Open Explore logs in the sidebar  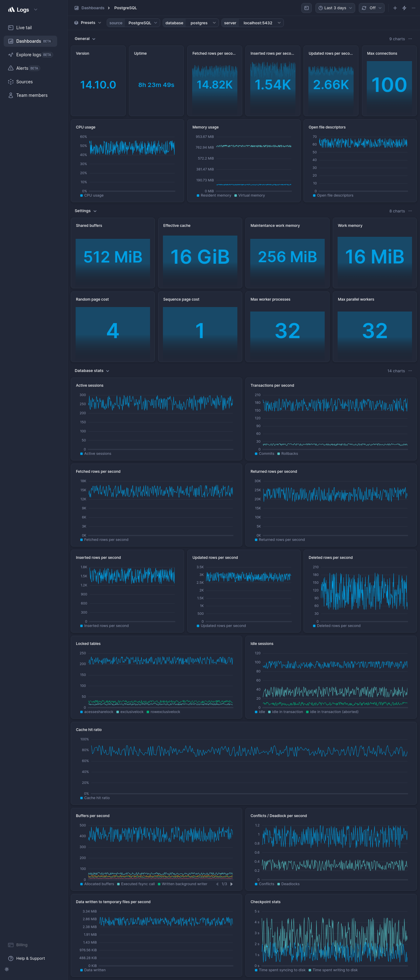pyautogui.click(x=31, y=55)
